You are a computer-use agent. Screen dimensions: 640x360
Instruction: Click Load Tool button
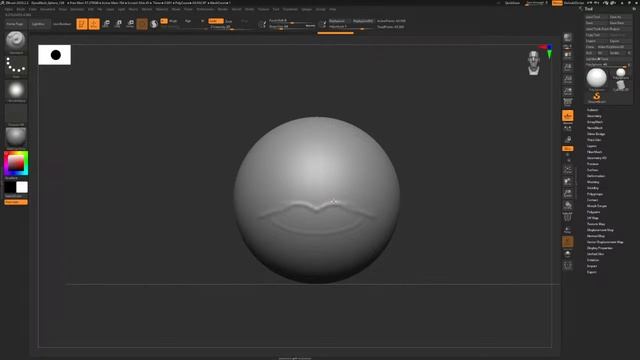point(596,17)
